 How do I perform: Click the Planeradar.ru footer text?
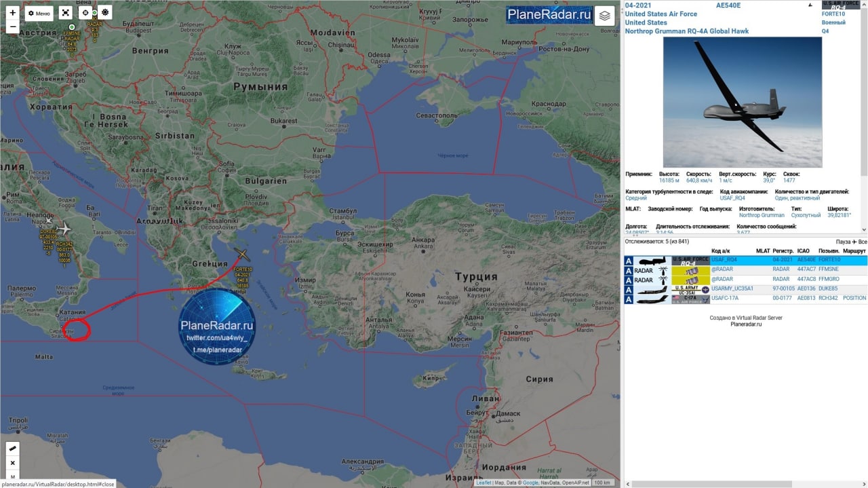point(746,324)
